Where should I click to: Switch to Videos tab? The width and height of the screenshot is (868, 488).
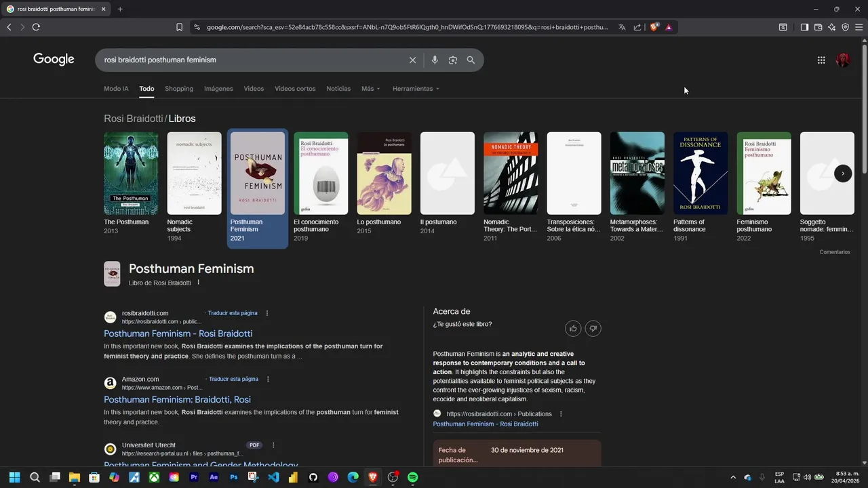(254, 89)
